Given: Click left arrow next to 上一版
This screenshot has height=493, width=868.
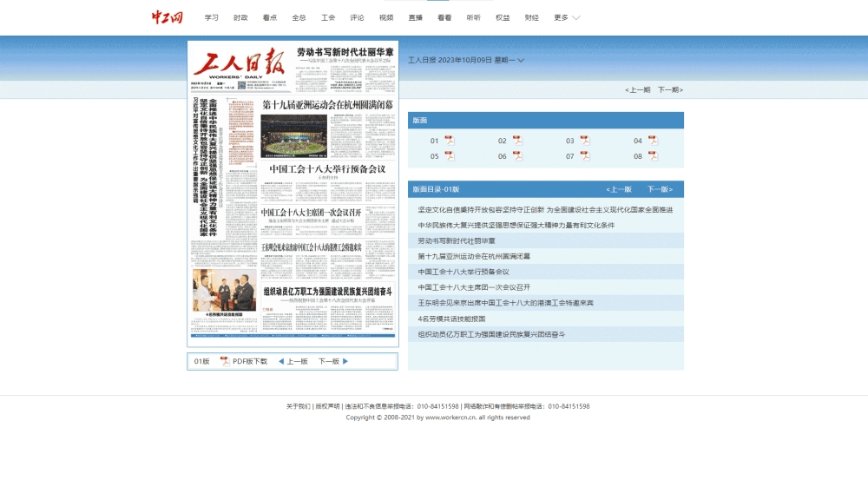Looking at the screenshot, I should tap(281, 361).
